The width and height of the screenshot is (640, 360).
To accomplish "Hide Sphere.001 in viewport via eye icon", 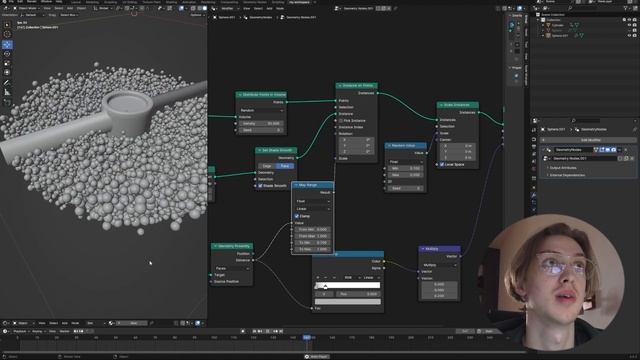I will tap(629, 36).
